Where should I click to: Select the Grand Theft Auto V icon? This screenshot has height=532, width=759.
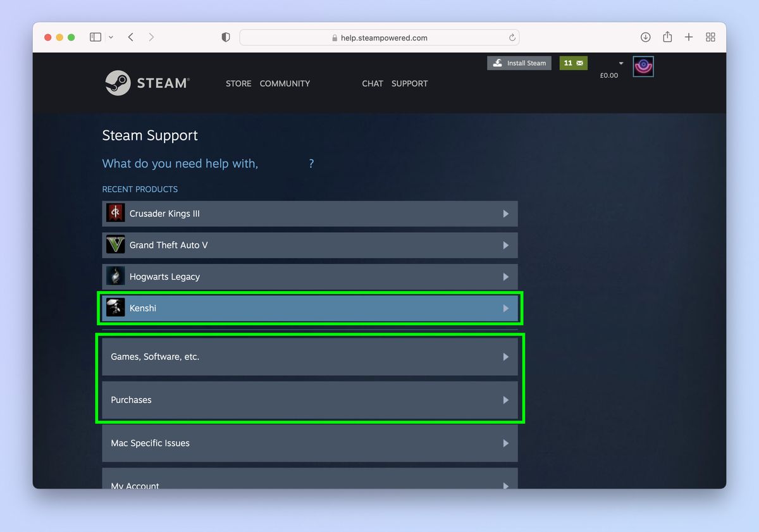click(115, 245)
